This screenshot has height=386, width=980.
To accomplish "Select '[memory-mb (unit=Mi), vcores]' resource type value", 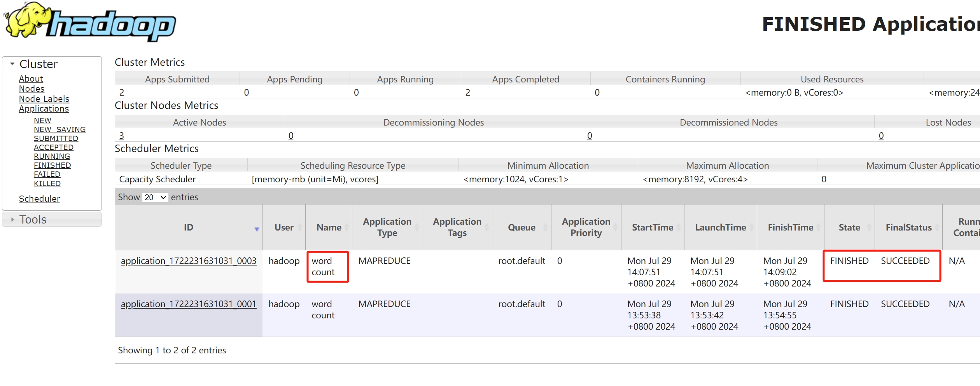I will [x=315, y=179].
